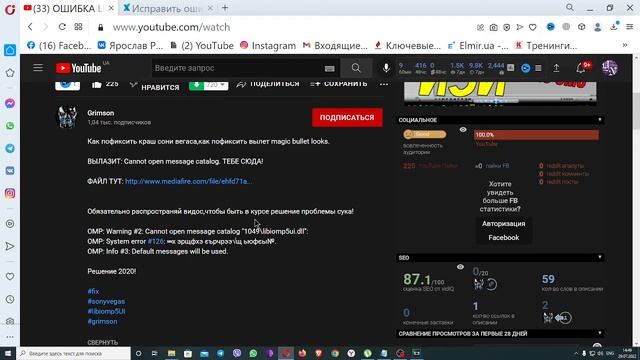The height and width of the screenshot is (360, 640).
Task: Toggle eye icon in SEO panel
Action: pyautogui.click(x=460, y=267)
